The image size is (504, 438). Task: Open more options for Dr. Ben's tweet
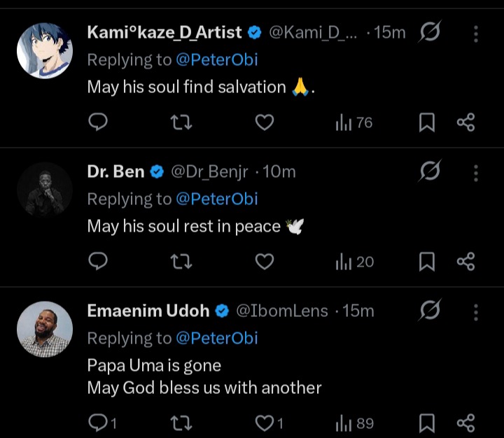[476, 172]
